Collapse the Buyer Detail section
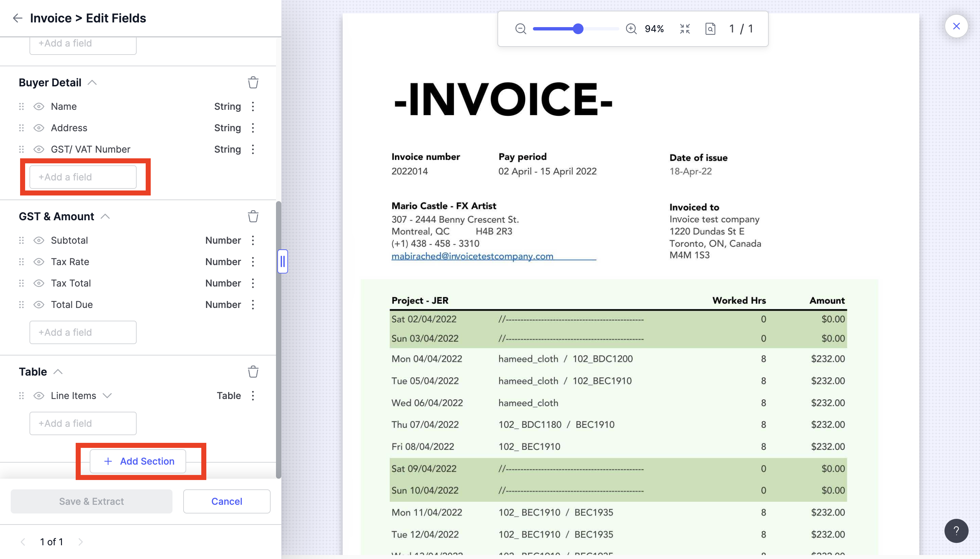Screen dimensions: 980x559 (x=92, y=83)
